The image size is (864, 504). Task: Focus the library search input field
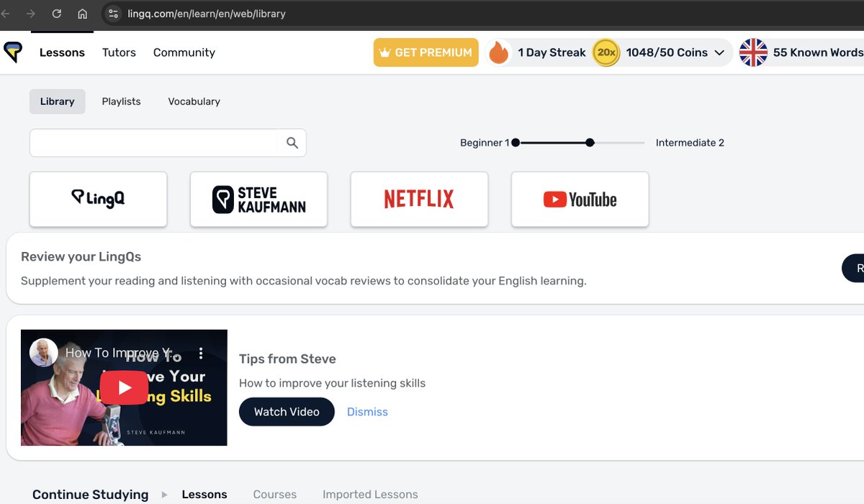coord(153,143)
